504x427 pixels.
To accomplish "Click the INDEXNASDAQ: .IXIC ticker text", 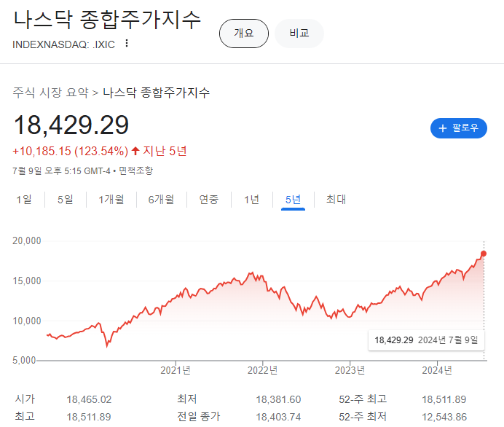I will [x=63, y=44].
